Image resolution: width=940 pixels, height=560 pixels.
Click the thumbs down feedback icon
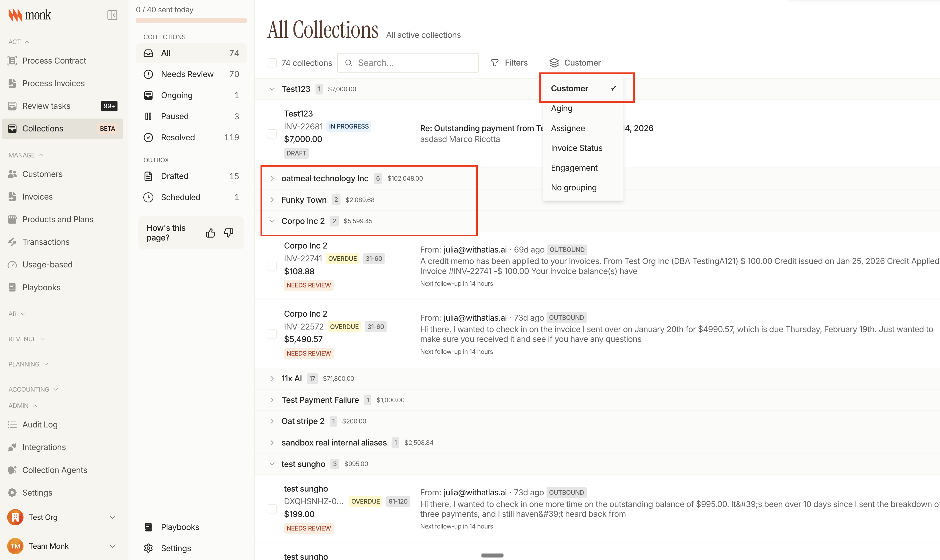[228, 233]
